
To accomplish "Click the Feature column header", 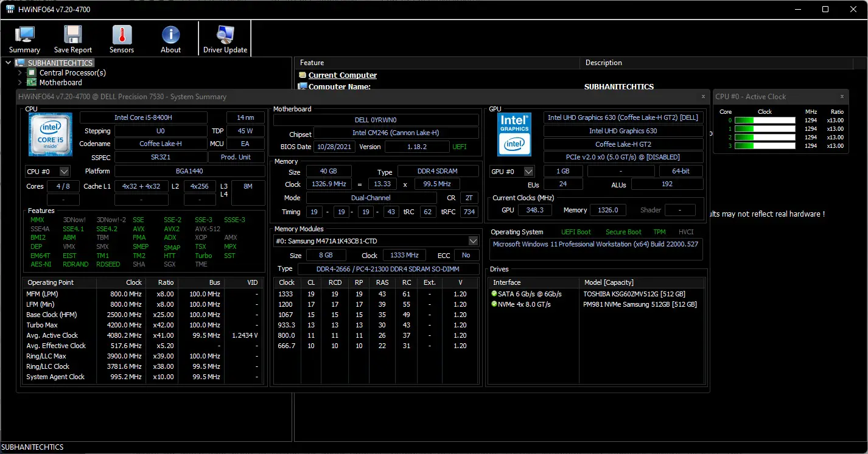I will click(437, 63).
